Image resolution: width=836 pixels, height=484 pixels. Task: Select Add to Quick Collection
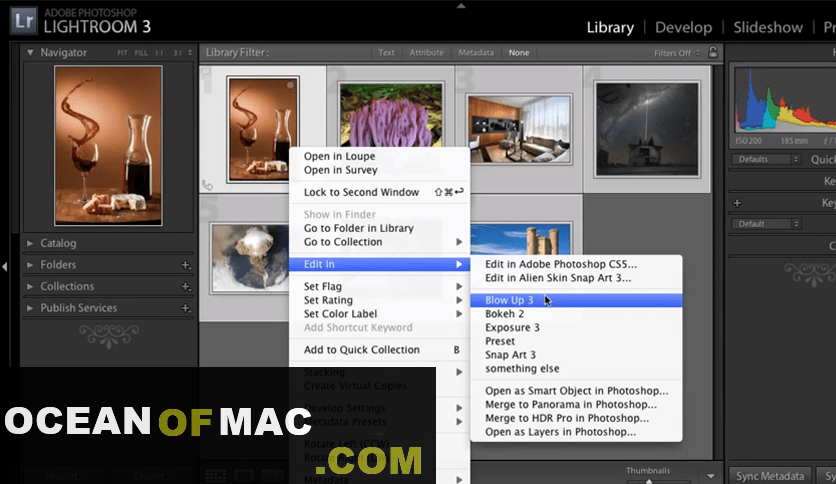point(379,350)
